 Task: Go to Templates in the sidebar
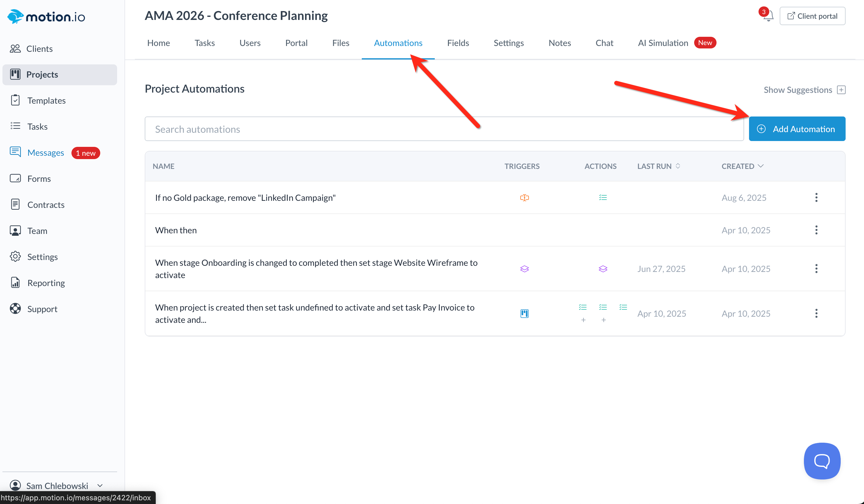click(46, 101)
